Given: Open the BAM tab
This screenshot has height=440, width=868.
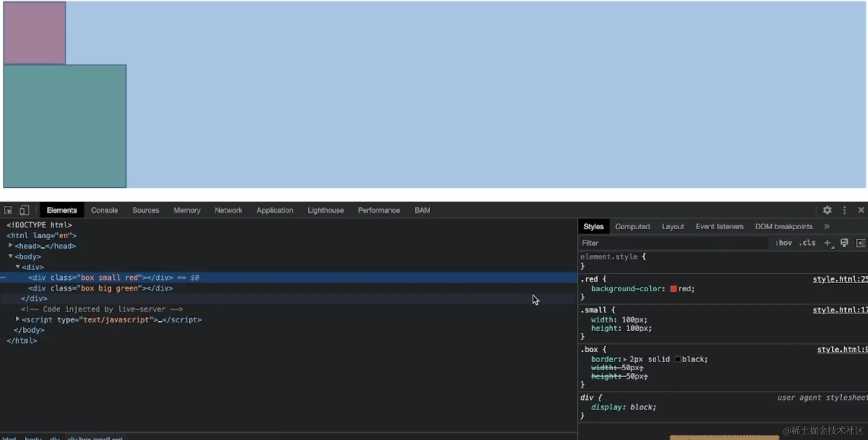Looking at the screenshot, I should click(x=423, y=210).
